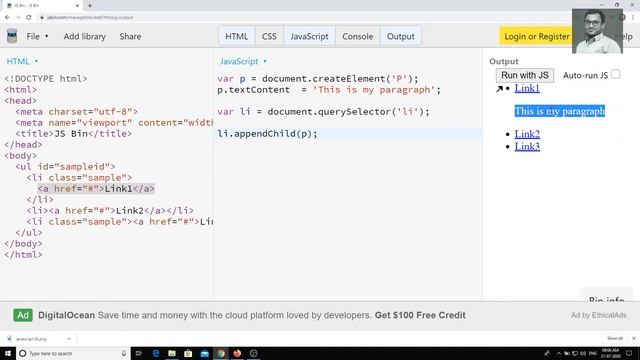Reload the browser page
640x360 pixels.
(29, 18)
